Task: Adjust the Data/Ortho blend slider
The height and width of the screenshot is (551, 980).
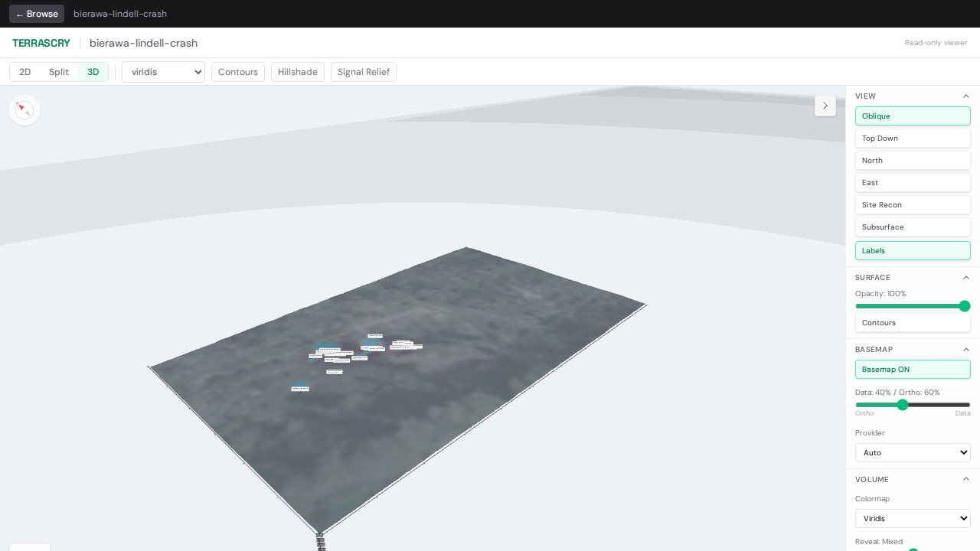Action: [903, 405]
